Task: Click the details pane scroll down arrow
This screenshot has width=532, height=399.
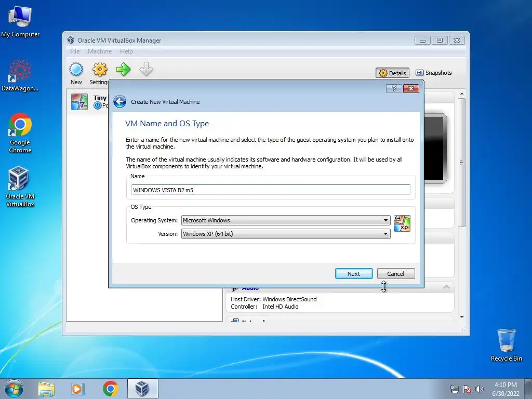Action: coord(462,317)
